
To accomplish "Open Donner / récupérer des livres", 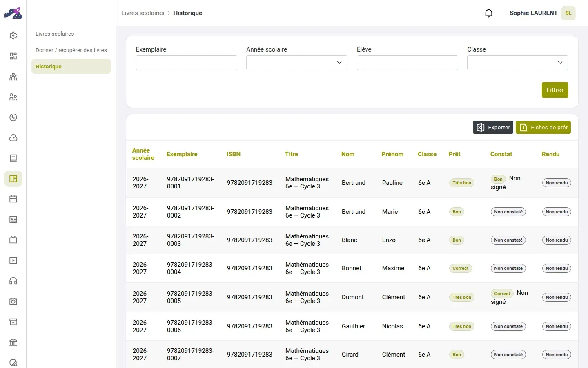I will [x=71, y=50].
